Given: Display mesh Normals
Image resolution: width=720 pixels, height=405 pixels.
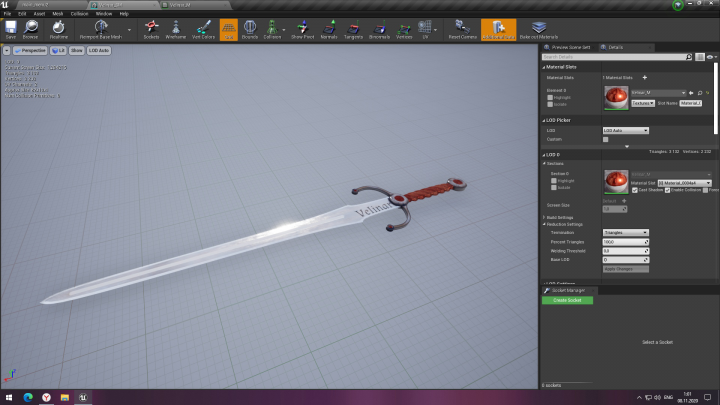Looking at the screenshot, I should pyautogui.click(x=329, y=29).
